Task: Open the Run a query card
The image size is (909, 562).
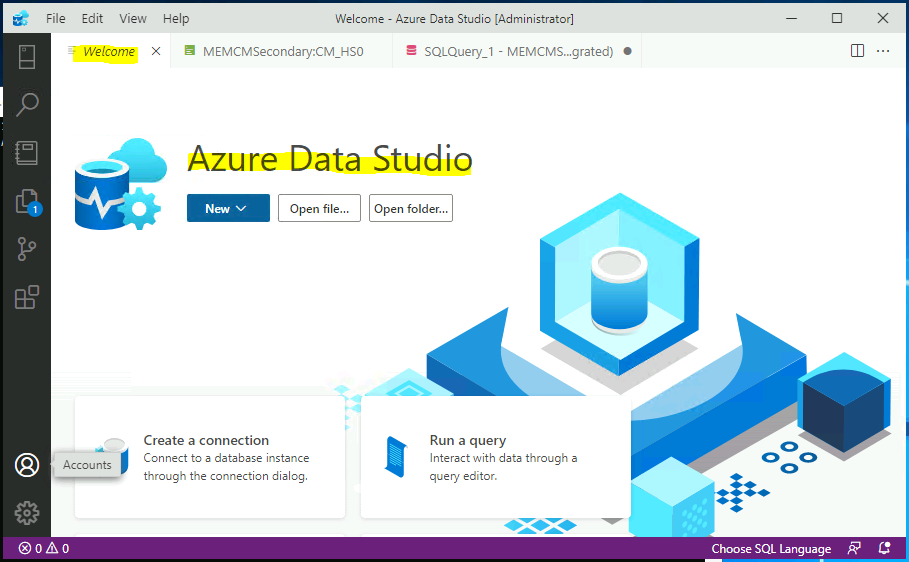Action: point(496,457)
